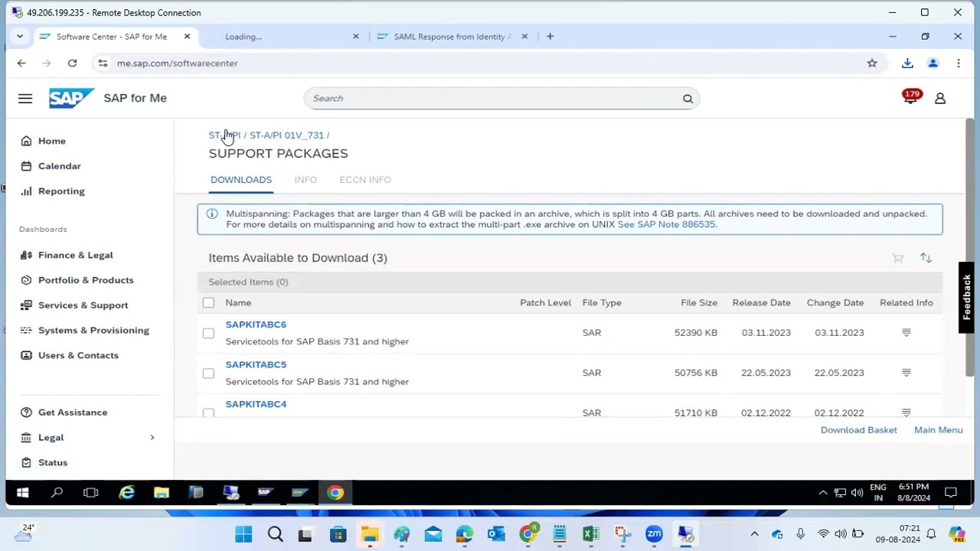Open notifications bell showing 179
This screenshot has width=980, height=551.
pos(910,98)
